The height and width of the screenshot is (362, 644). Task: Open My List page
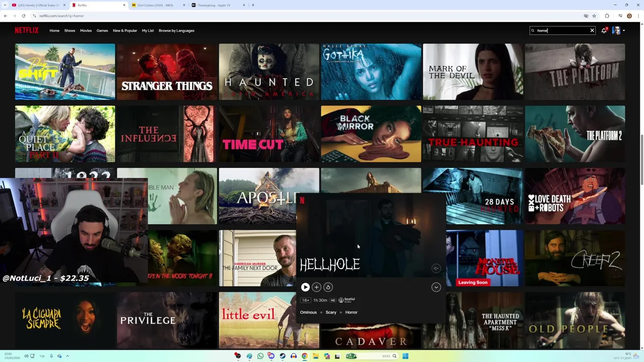point(148,31)
